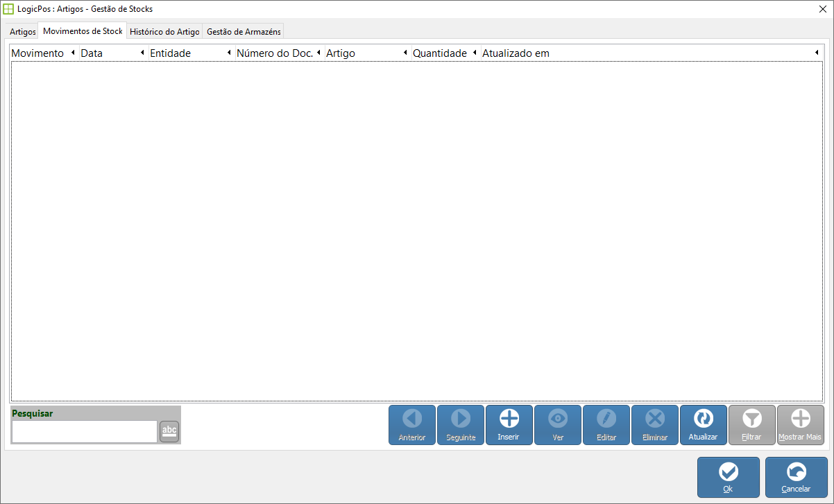Click the Eliminar X icon

(x=655, y=419)
